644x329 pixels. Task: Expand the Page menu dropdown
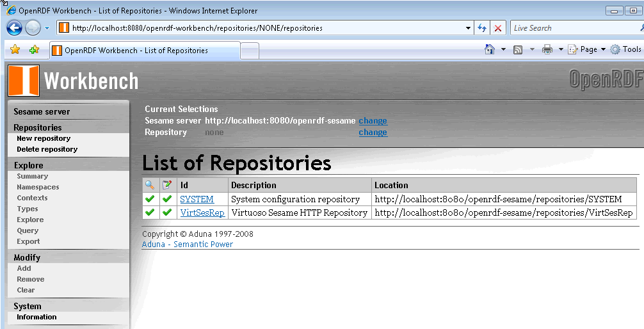tap(603, 49)
